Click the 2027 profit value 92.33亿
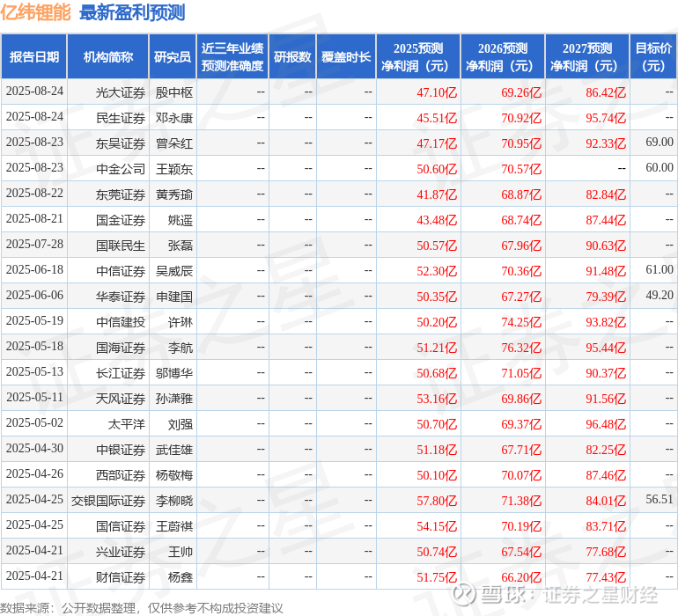 point(606,143)
